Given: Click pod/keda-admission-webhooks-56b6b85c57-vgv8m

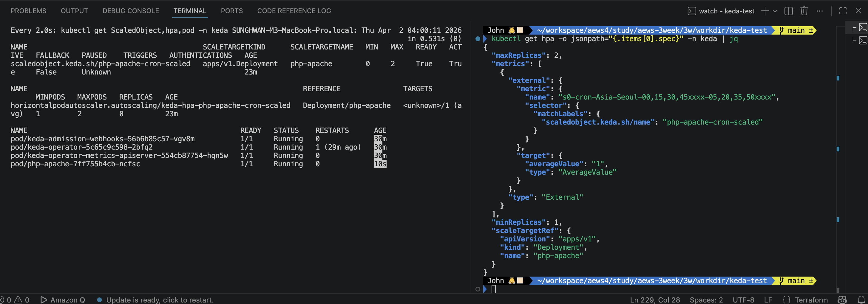Looking at the screenshot, I should point(102,139).
